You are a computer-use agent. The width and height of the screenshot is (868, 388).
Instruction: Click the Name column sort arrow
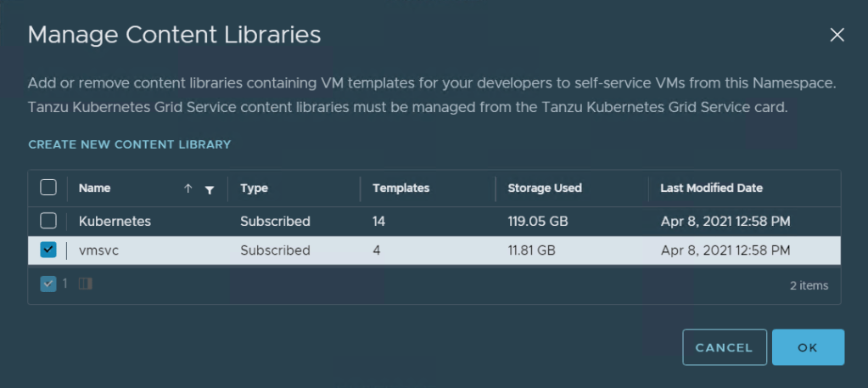(x=188, y=189)
